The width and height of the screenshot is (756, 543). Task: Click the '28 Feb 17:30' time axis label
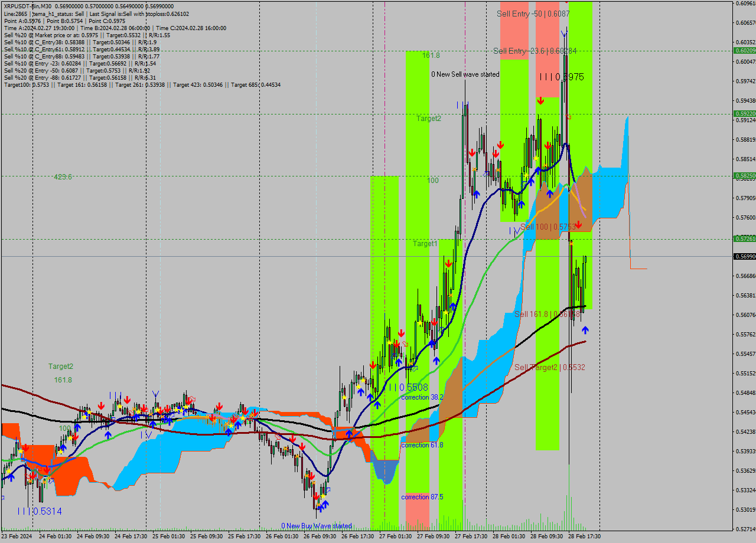click(x=584, y=537)
